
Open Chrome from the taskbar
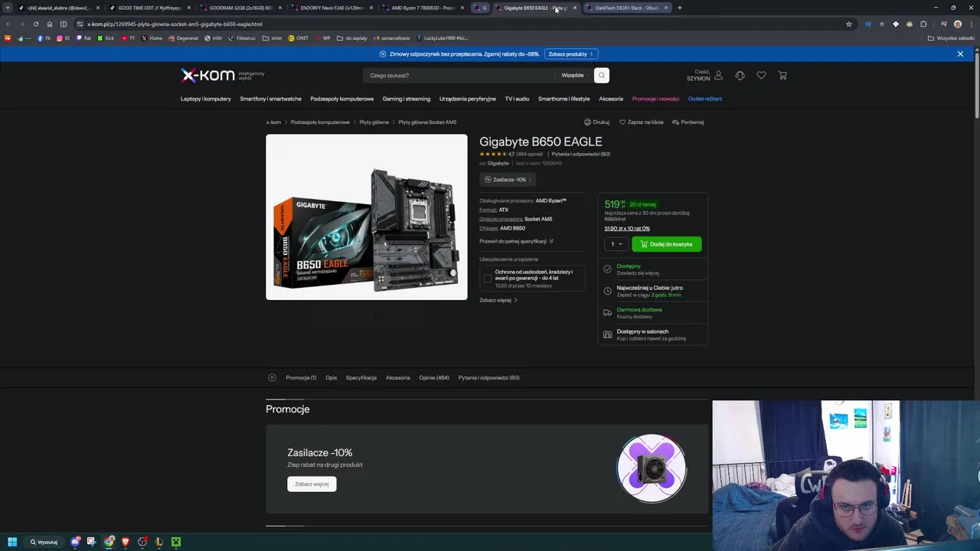tap(109, 542)
